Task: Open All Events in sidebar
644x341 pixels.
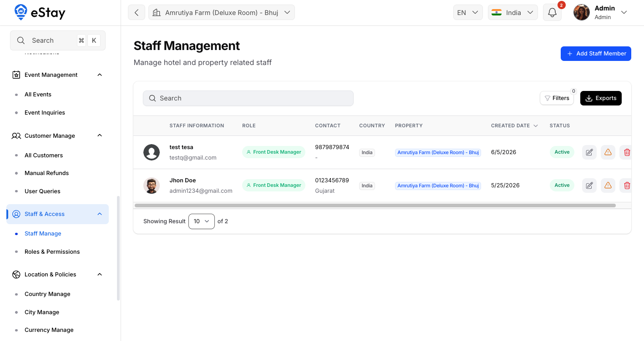Action: (x=38, y=95)
